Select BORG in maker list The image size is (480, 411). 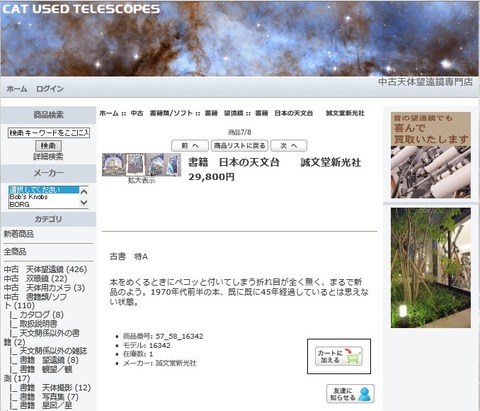coord(44,205)
